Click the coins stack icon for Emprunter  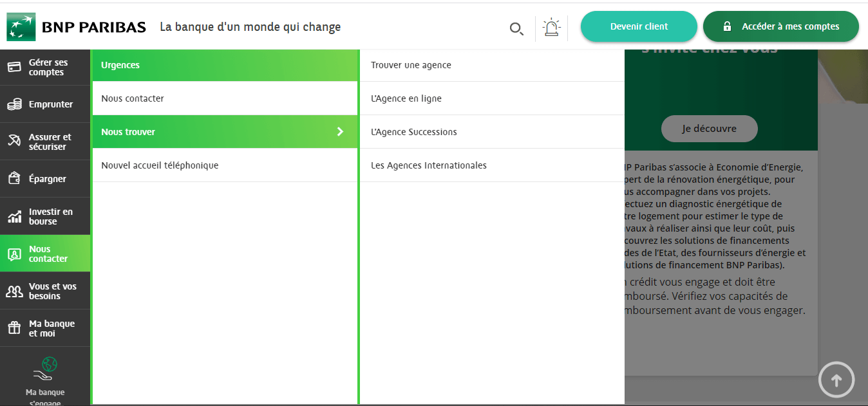[x=14, y=104]
